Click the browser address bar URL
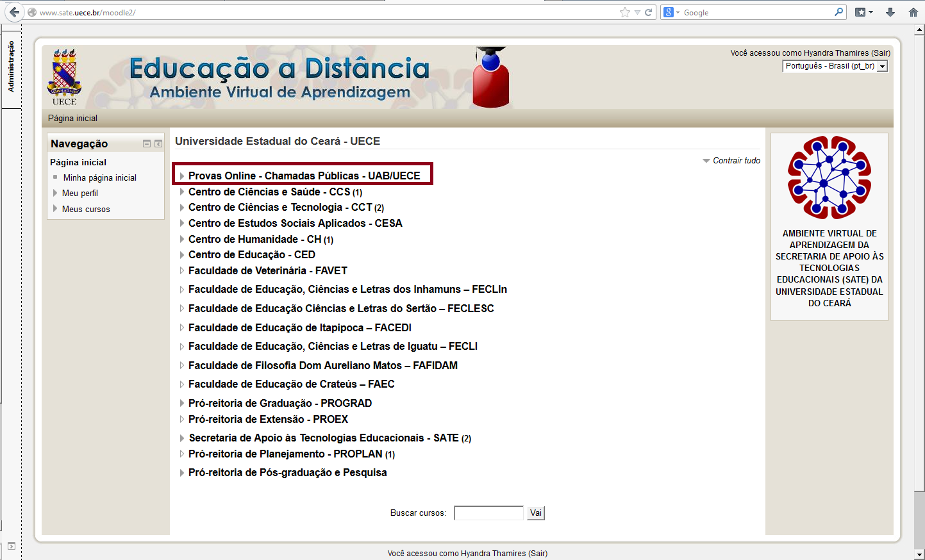Screen dimensions: 925x560 click(x=88, y=12)
